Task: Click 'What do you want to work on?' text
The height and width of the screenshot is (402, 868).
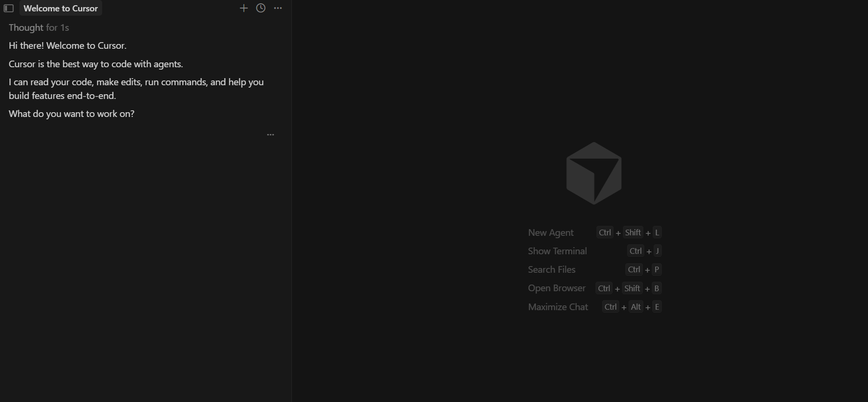Action: (x=71, y=114)
